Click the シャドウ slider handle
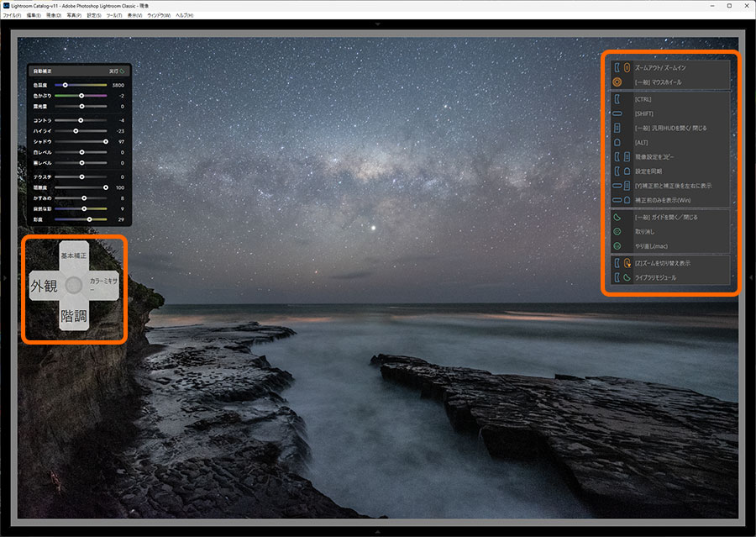This screenshot has width=756, height=537. coord(105,142)
